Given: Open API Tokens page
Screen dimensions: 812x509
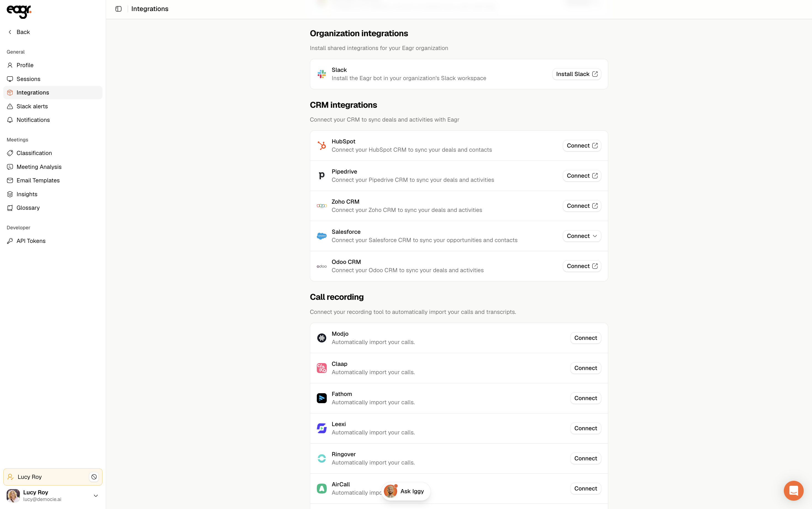Looking at the screenshot, I should (x=53, y=241).
